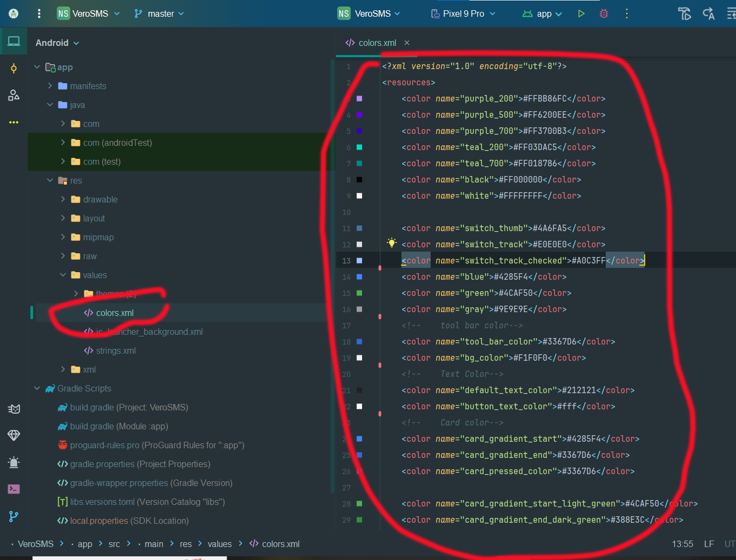This screenshot has height=560, width=736.
Task: Collapse the values folder
Action: point(63,274)
